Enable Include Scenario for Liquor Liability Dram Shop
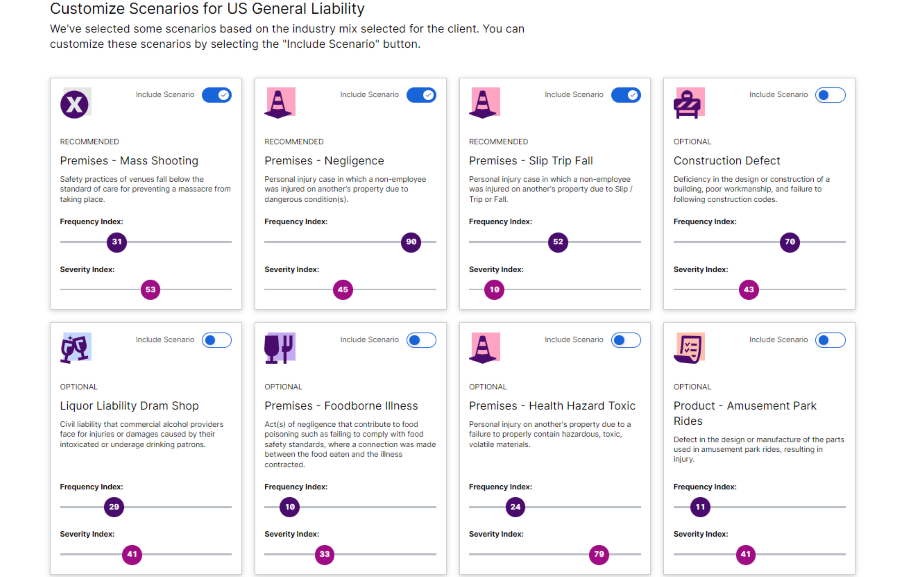The image size is (900, 577). pos(218,339)
